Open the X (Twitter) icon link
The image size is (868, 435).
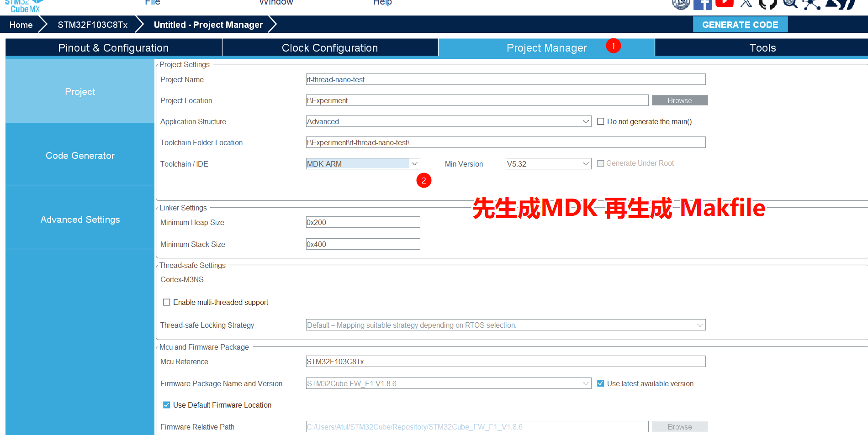(746, 3)
